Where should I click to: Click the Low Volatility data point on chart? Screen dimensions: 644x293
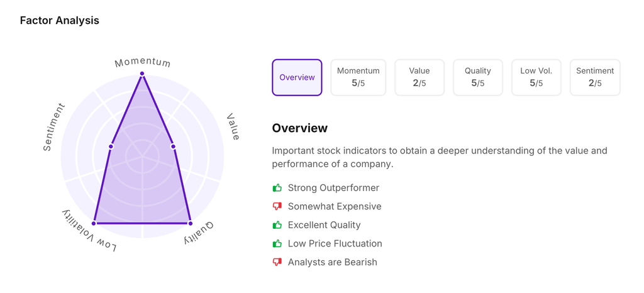pos(94,223)
